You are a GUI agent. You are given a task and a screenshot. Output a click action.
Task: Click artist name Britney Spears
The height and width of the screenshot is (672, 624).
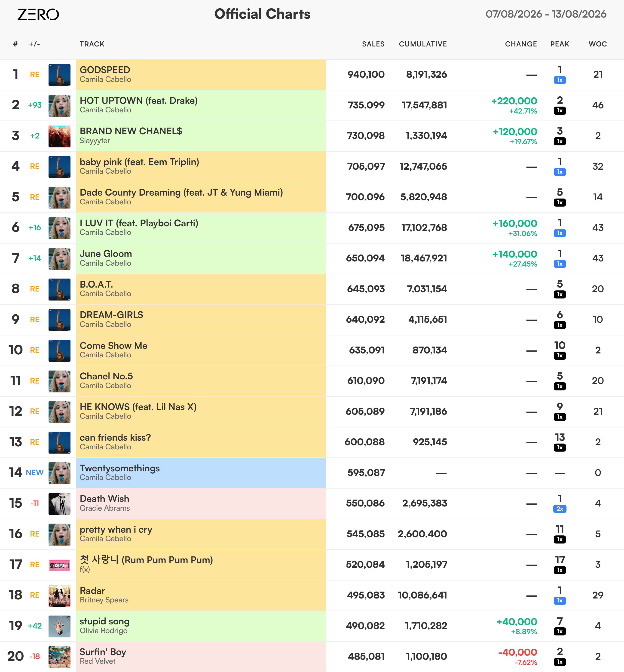pyautogui.click(x=104, y=600)
